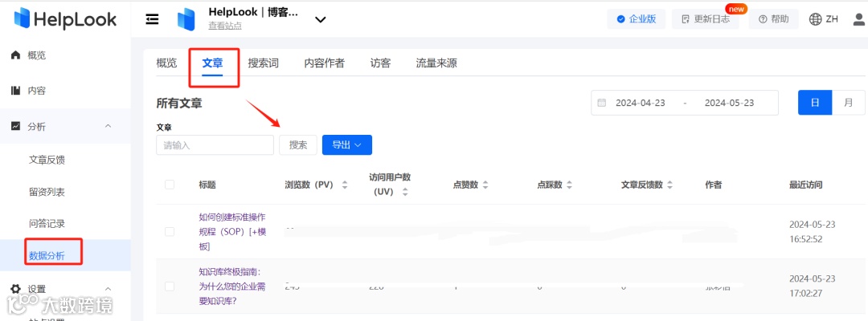Click the globe language icon
This screenshot has width=868, height=321.
tap(816, 19)
